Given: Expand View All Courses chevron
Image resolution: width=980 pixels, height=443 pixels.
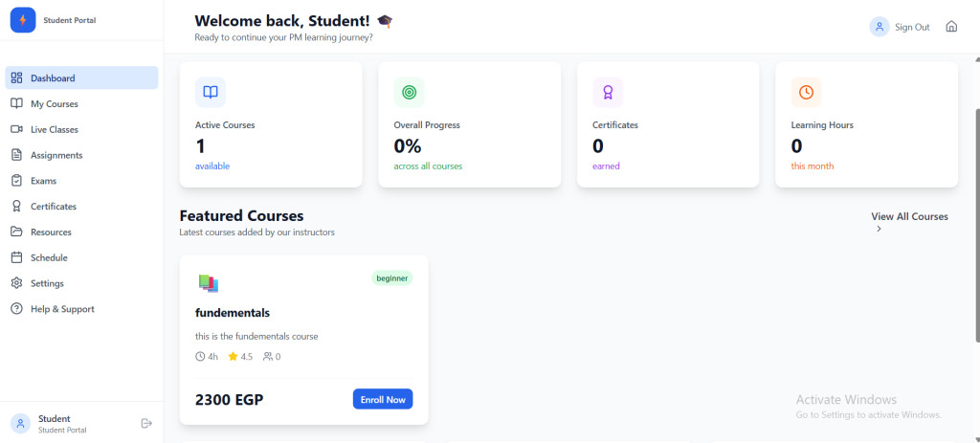Looking at the screenshot, I should click(x=880, y=230).
